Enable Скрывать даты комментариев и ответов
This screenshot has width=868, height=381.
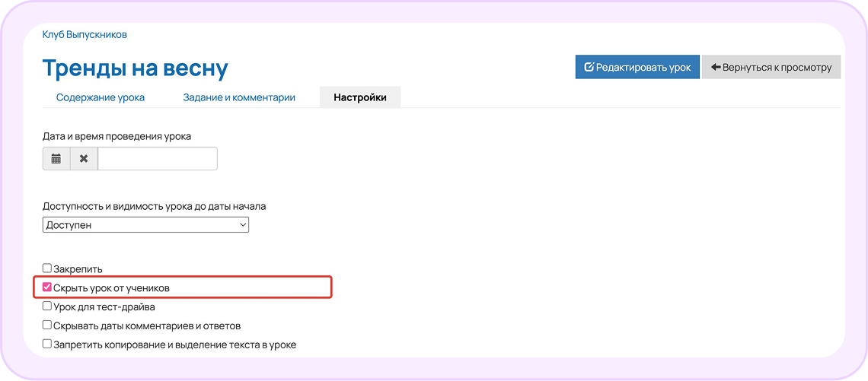(x=47, y=325)
